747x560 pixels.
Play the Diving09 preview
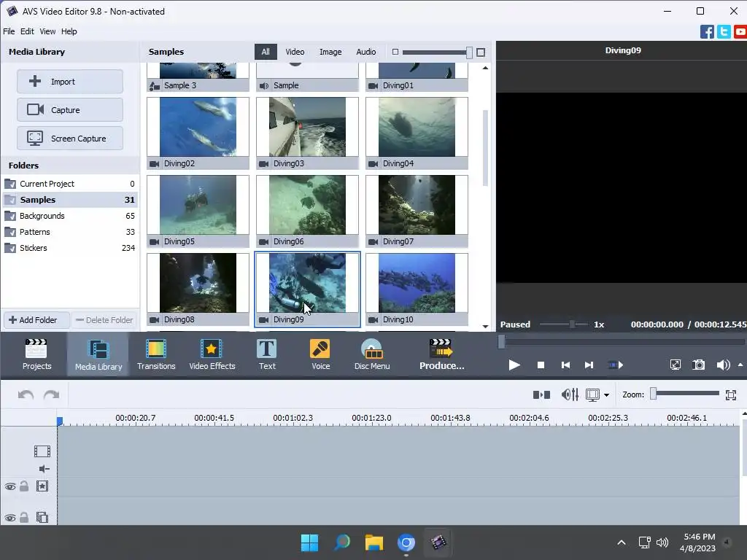click(x=514, y=365)
